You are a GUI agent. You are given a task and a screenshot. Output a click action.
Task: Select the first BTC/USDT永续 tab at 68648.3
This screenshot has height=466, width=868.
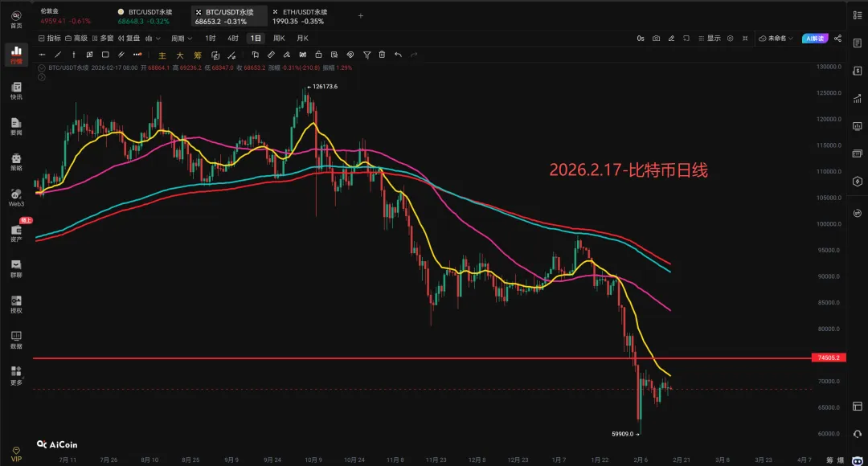point(145,16)
